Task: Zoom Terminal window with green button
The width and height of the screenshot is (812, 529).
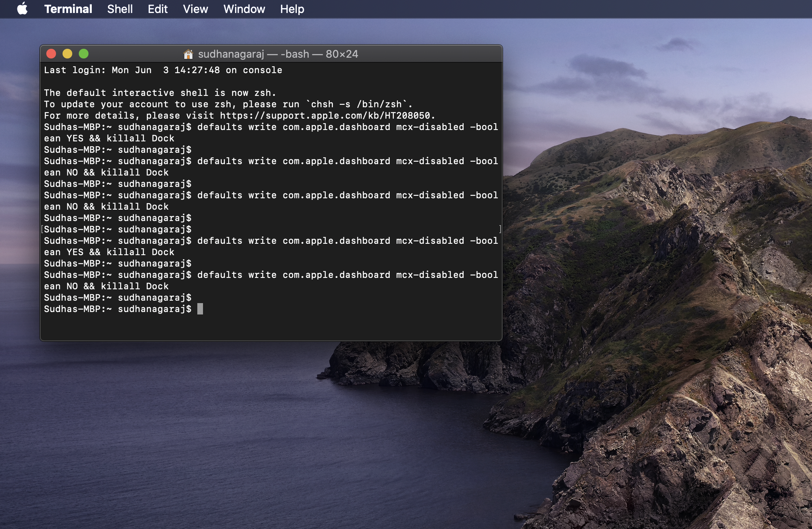Action: (x=84, y=54)
